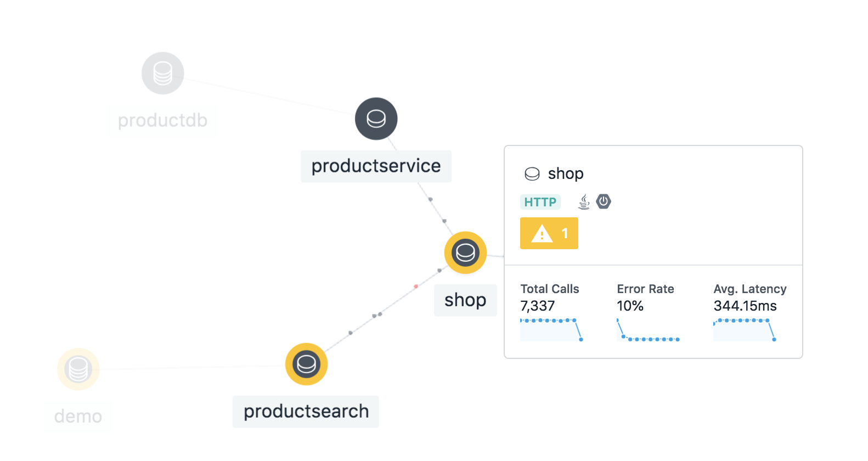This screenshot has height=461, width=868.
Task: Click the productsearch label
Action: click(306, 412)
